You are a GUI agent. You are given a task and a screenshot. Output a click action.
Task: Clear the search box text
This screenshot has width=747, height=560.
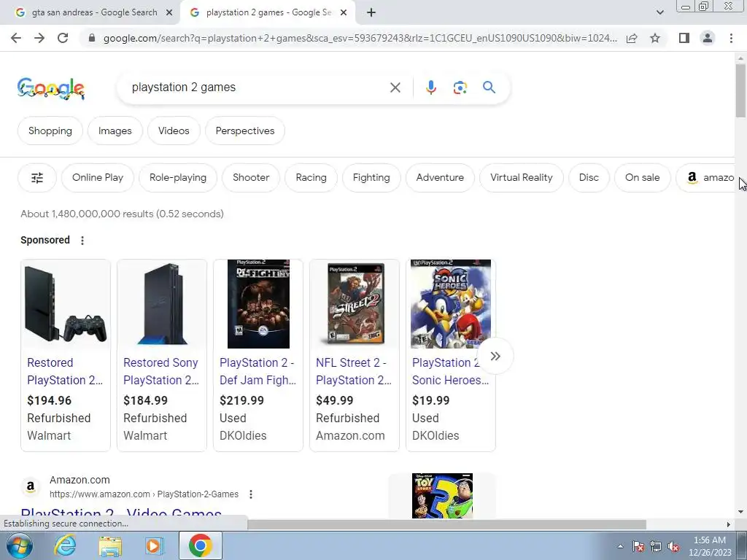(x=395, y=87)
